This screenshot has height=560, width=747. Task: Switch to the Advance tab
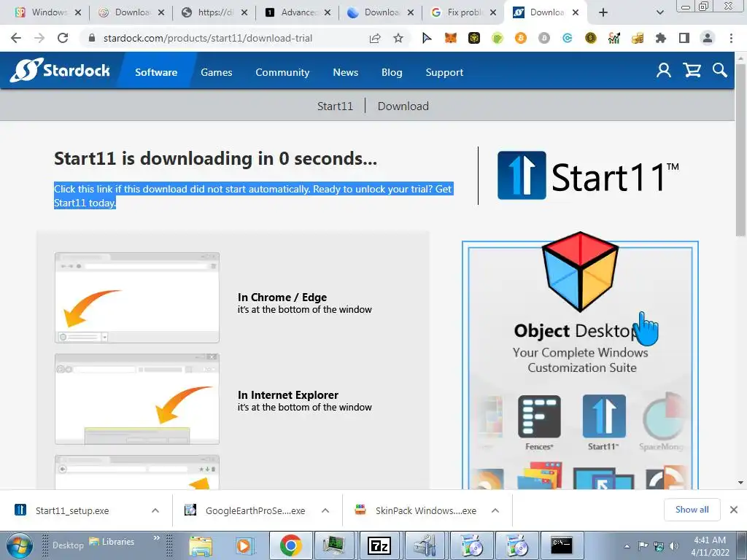pos(298,12)
